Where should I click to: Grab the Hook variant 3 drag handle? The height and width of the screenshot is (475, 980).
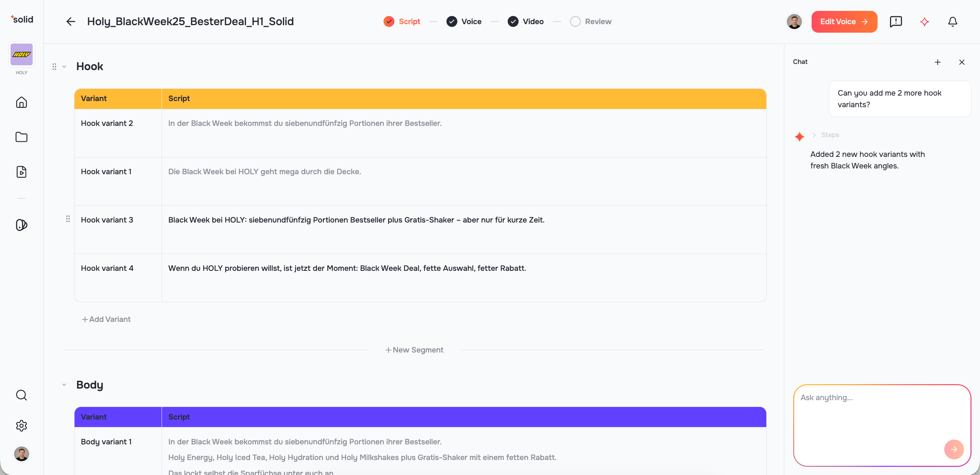pos(68,219)
